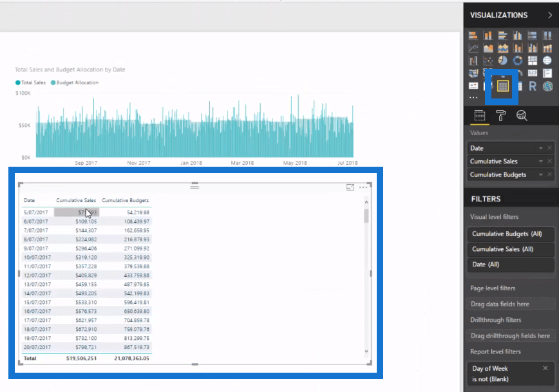Select the ArcGIS Maps visualization

[x=547, y=86]
